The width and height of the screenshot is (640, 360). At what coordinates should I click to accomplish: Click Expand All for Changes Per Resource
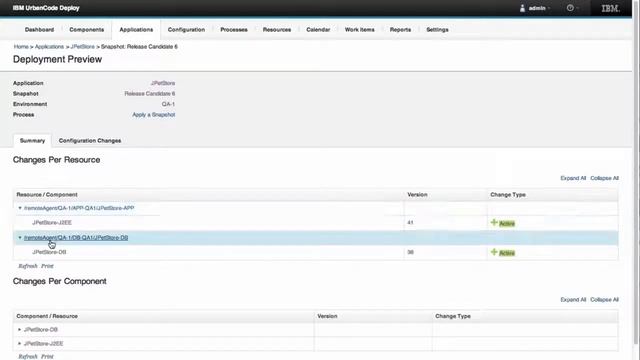point(573,178)
